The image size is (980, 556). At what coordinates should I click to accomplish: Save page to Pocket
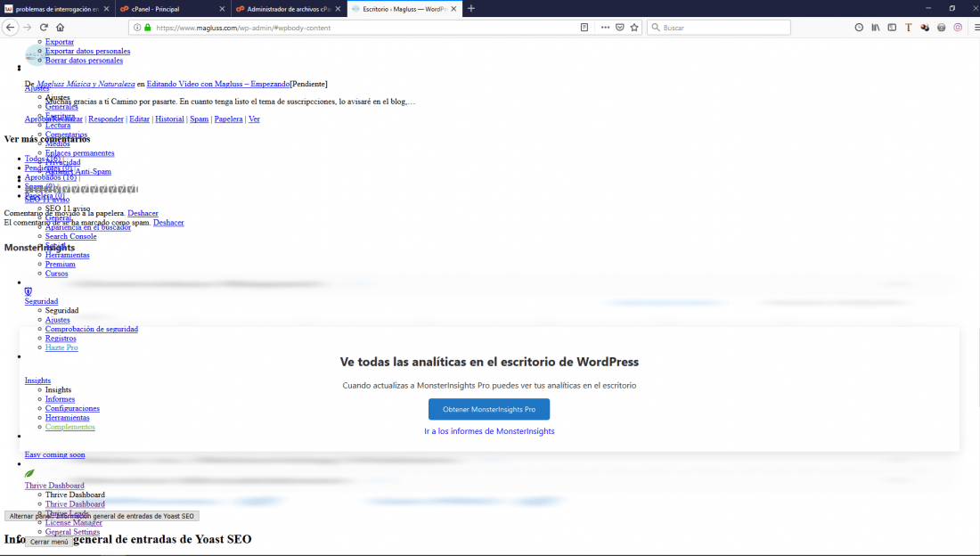point(620,28)
